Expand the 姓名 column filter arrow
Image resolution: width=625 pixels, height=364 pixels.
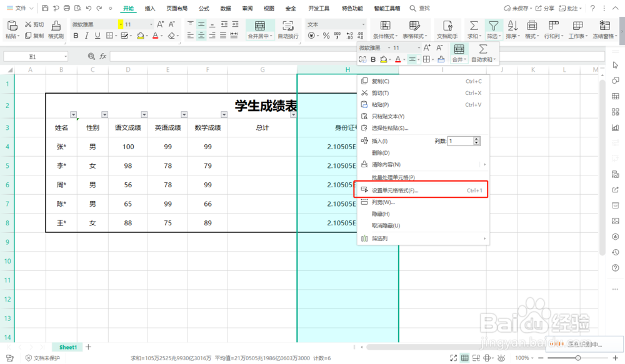tap(73, 114)
